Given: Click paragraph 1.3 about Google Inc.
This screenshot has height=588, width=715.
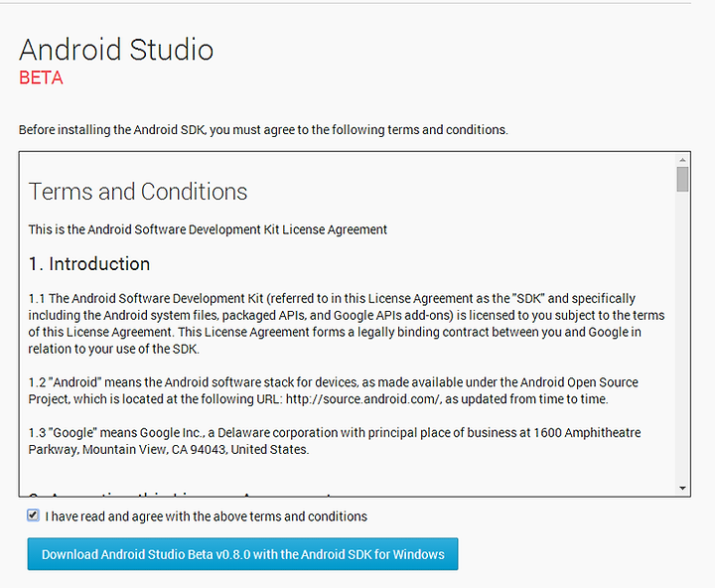Looking at the screenshot, I should 335,441.
